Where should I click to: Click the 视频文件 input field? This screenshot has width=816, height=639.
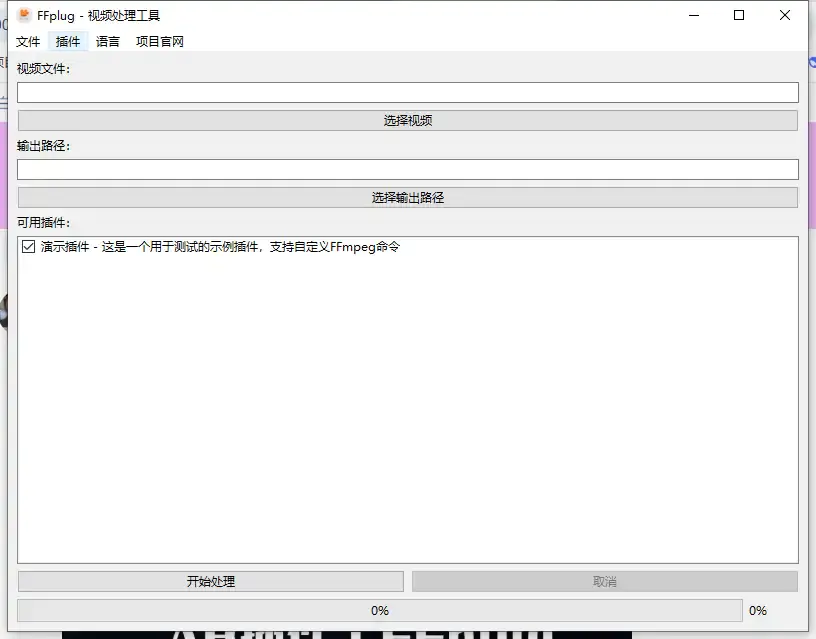point(407,91)
